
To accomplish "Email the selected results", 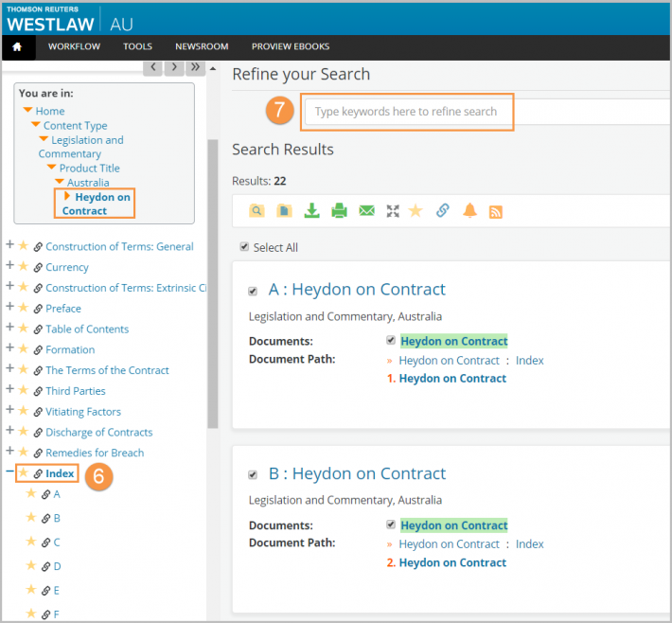I will [366, 210].
